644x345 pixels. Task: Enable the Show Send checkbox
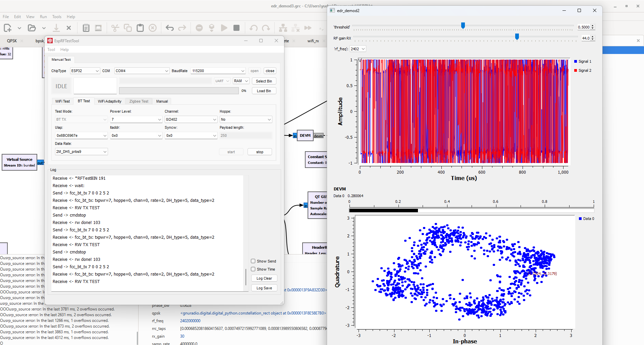click(253, 261)
